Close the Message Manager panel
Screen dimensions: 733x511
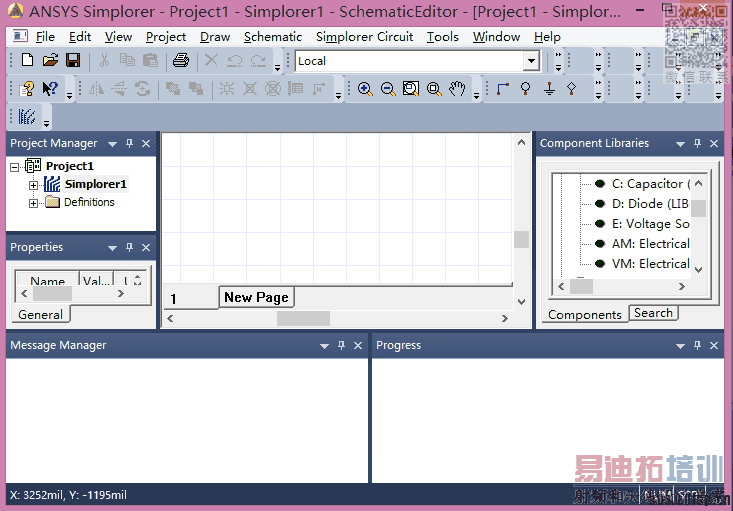coord(358,345)
